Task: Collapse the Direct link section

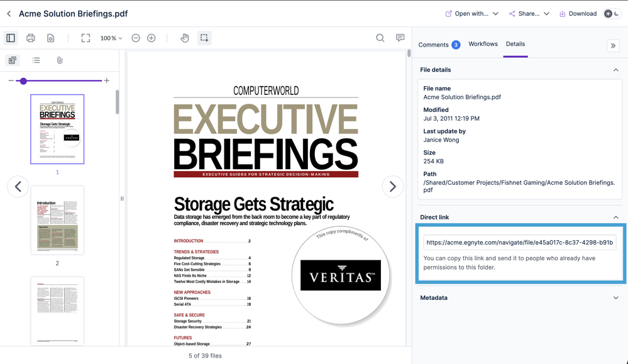Action: (x=615, y=218)
